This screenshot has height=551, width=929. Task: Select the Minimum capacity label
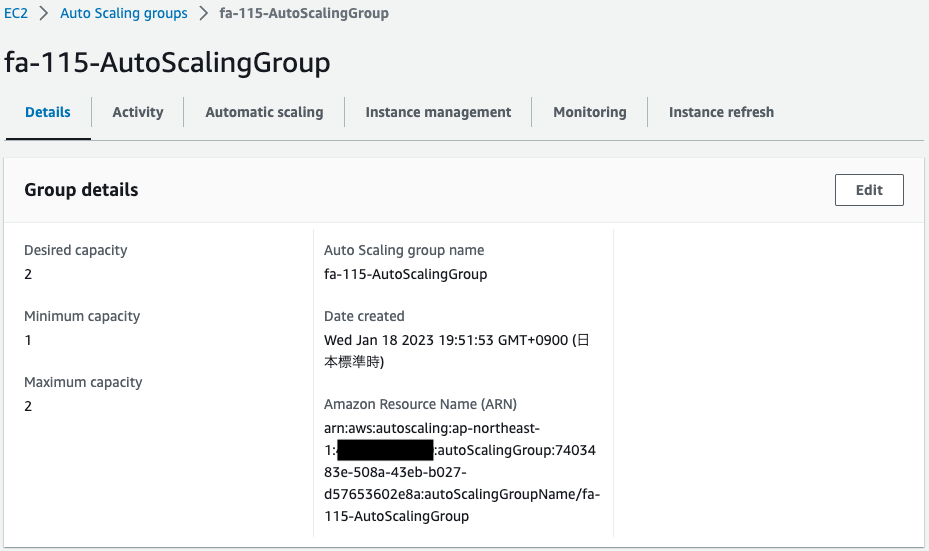coord(82,316)
